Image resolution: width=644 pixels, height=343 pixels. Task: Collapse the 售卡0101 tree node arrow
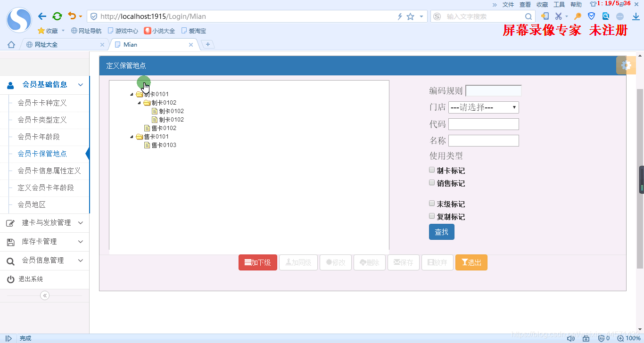[132, 137]
